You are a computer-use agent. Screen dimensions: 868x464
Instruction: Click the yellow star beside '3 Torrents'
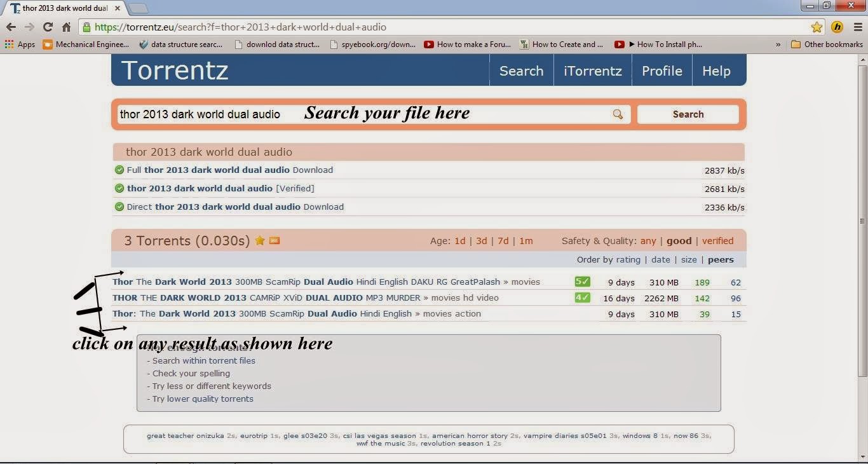[x=260, y=240]
